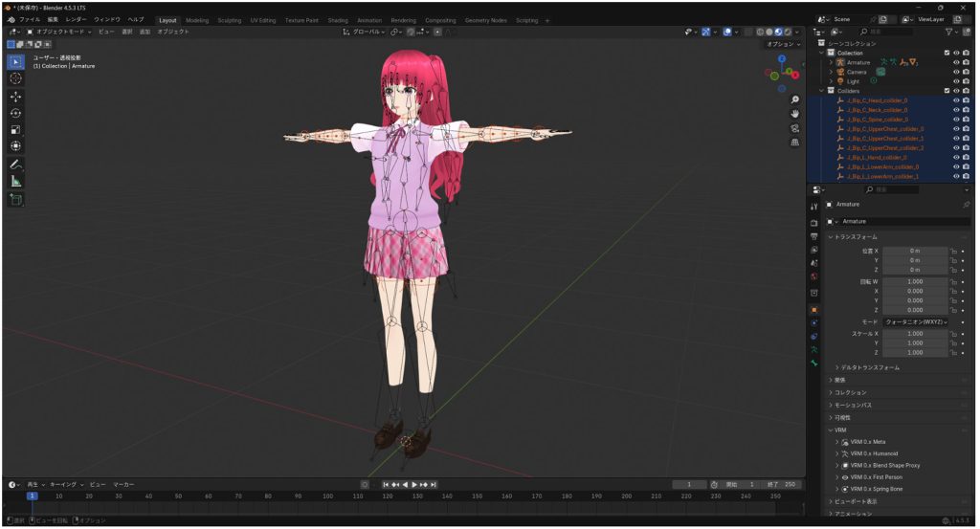Open the object mode dropdown

coord(59,32)
